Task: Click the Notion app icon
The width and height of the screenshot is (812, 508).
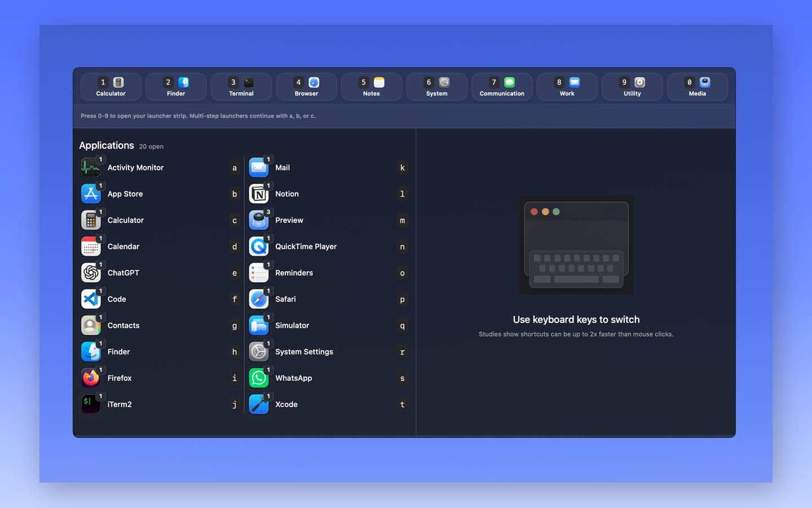Action: [x=259, y=194]
